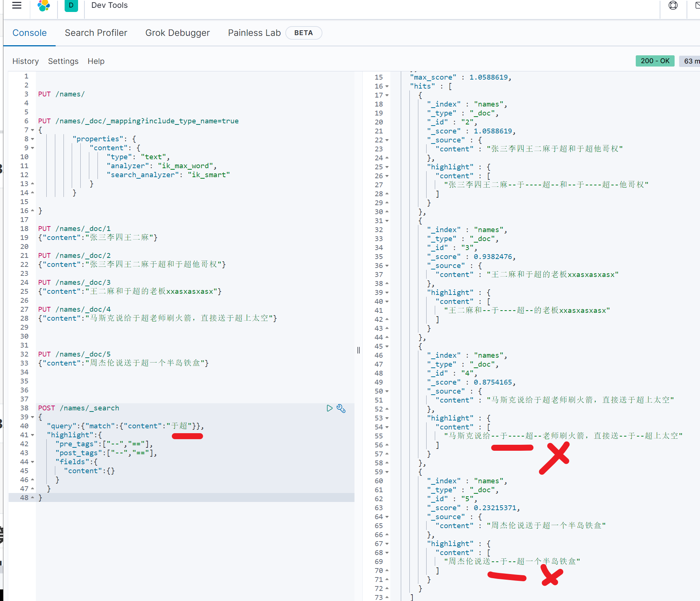Switch to the Search Profiler tab
Viewport: 700px width, 601px height.
click(x=96, y=33)
